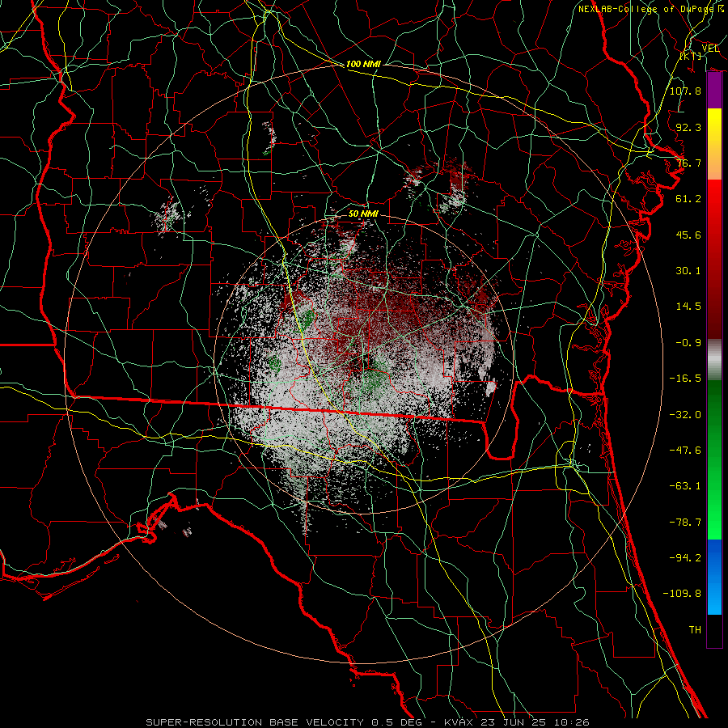Click the 61.2 legend value
This screenshot has height=728, width=728.
pos(688,199)
